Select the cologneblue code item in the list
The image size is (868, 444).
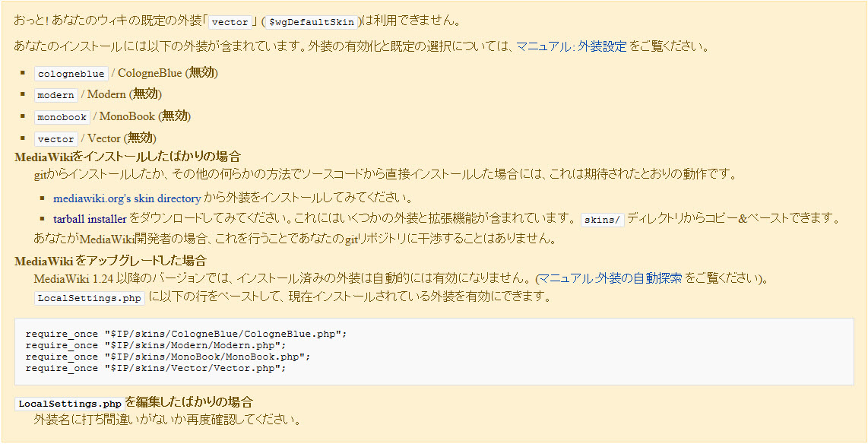point(71,74)
